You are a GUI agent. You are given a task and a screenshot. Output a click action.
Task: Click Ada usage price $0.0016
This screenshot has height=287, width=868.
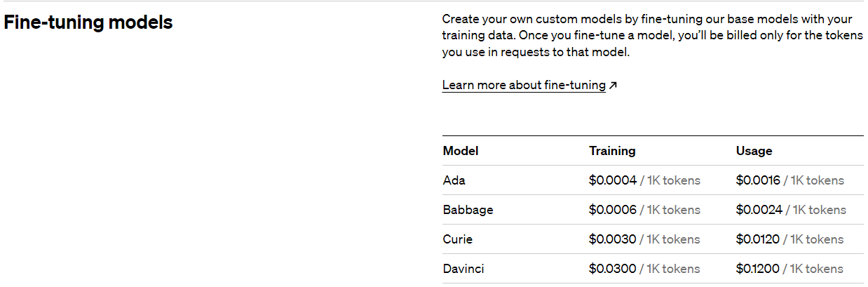pyautogui.click(x=758, y=180)
